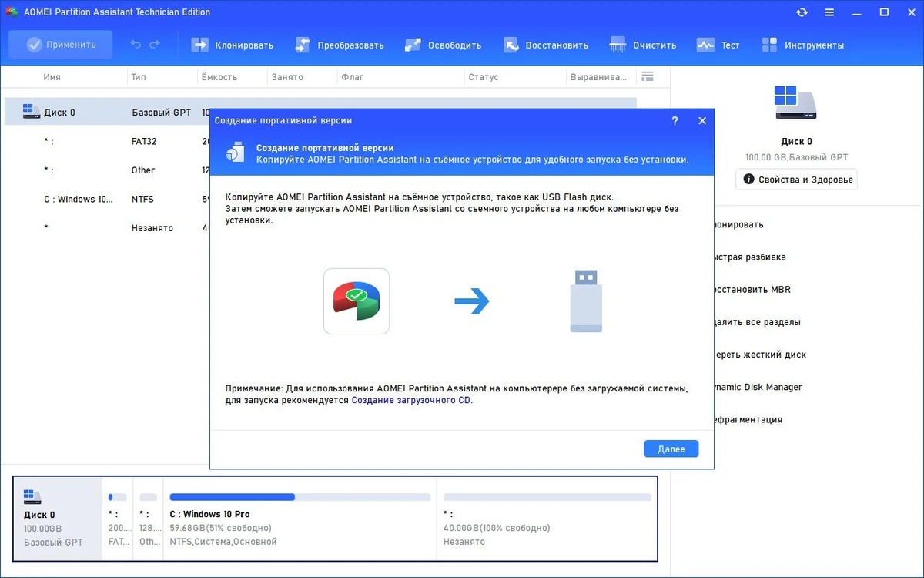Open the Инструменты menu
Viewport: 924px width, 578px height.
click(802, 45)
